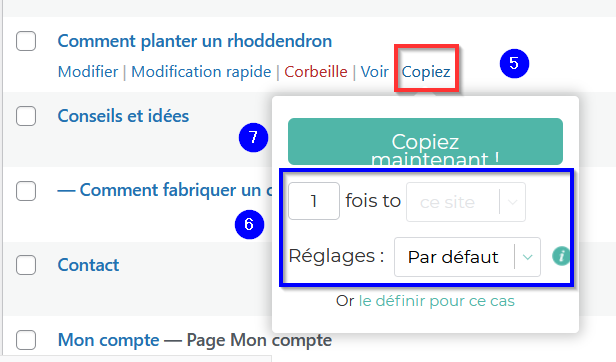The image size is (616, 362).
Task: Click the chevron of the Réglages dropdown
Action: pos(528,257)
